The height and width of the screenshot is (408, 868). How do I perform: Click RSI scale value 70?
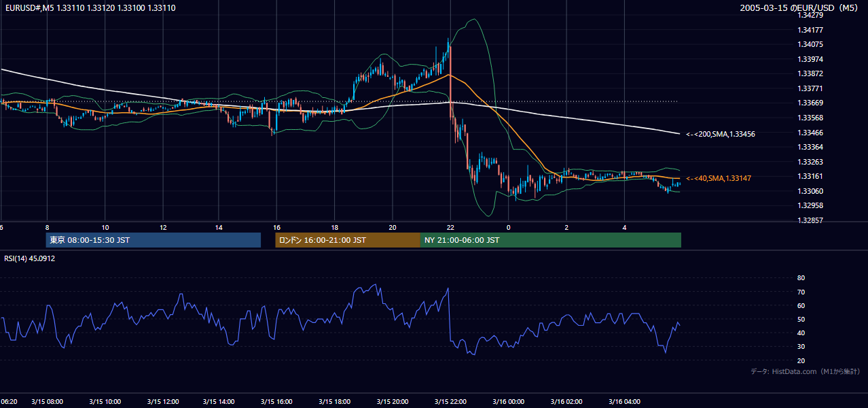coord(801,292)
